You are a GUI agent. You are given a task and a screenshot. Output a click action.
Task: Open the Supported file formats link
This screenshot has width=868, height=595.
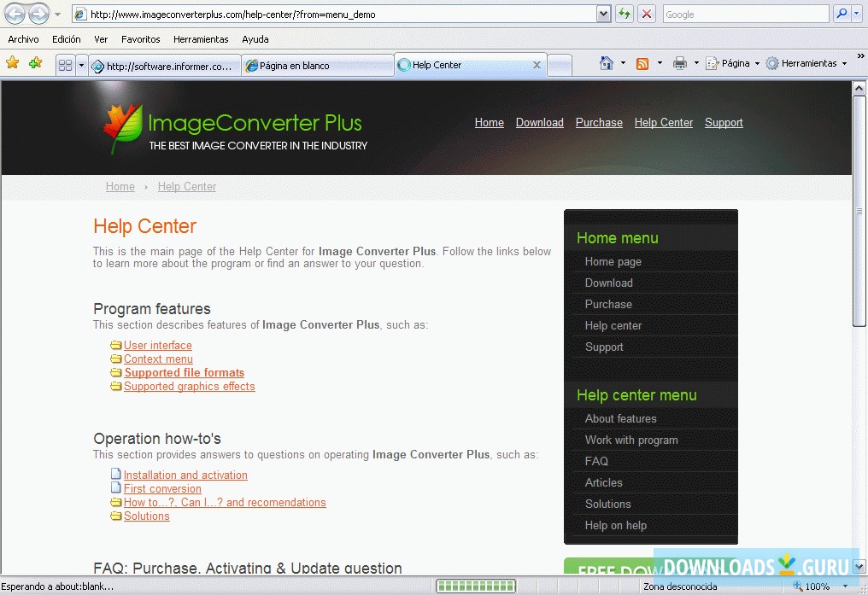tap(184, 372)
